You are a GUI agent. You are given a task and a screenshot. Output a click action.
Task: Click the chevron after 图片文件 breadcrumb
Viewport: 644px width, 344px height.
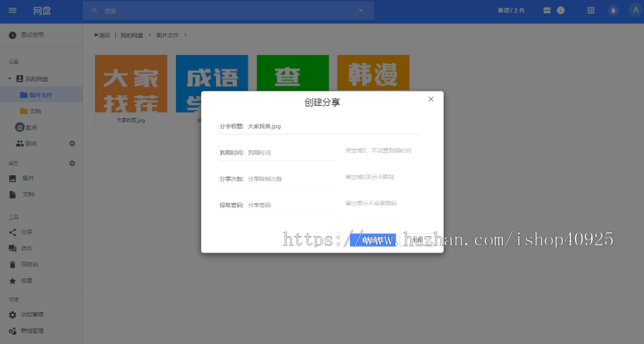185,34
